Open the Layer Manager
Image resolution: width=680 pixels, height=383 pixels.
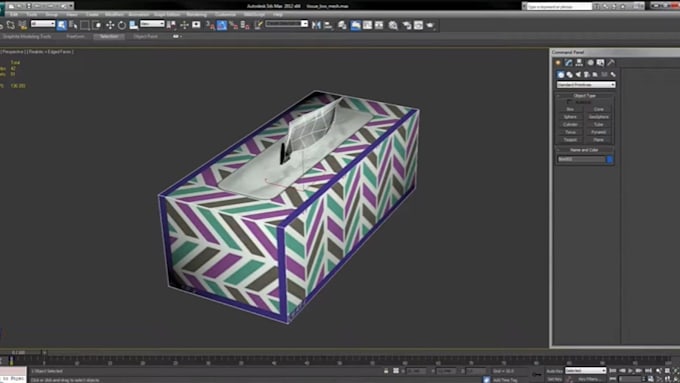click(342, 25)
